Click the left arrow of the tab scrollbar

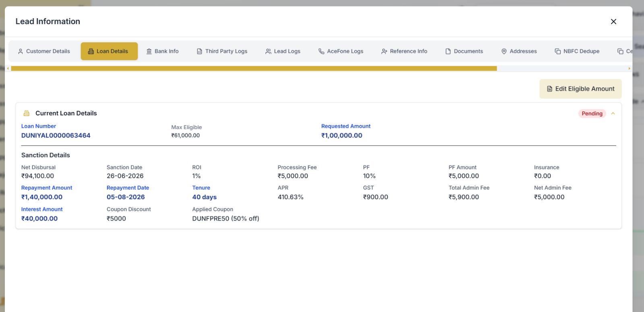click(x=8, y=69)
